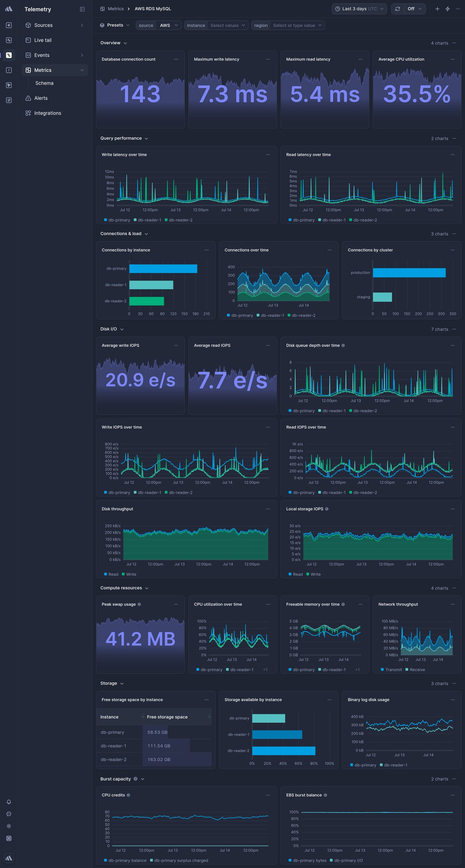Open Write latency over time chart menu
This screenshot has width=465, height=868.
pyautogui.click(x=268, y=155)
